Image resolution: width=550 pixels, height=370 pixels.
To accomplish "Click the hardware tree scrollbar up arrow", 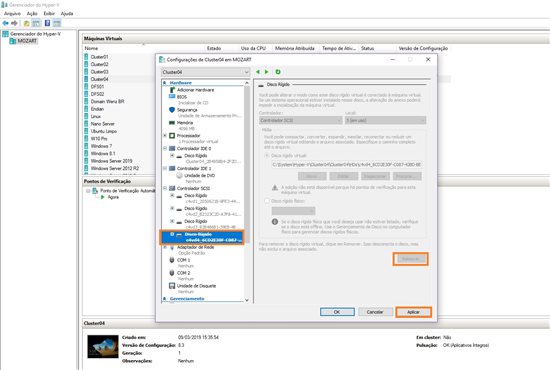I will pyautogui.click(x=247, y=83).
